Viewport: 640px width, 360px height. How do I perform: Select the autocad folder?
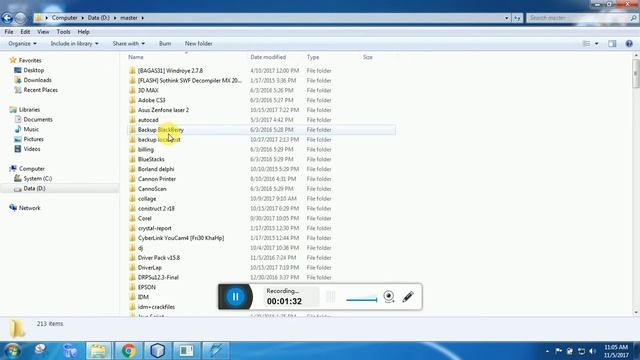[x=148, y=120]
